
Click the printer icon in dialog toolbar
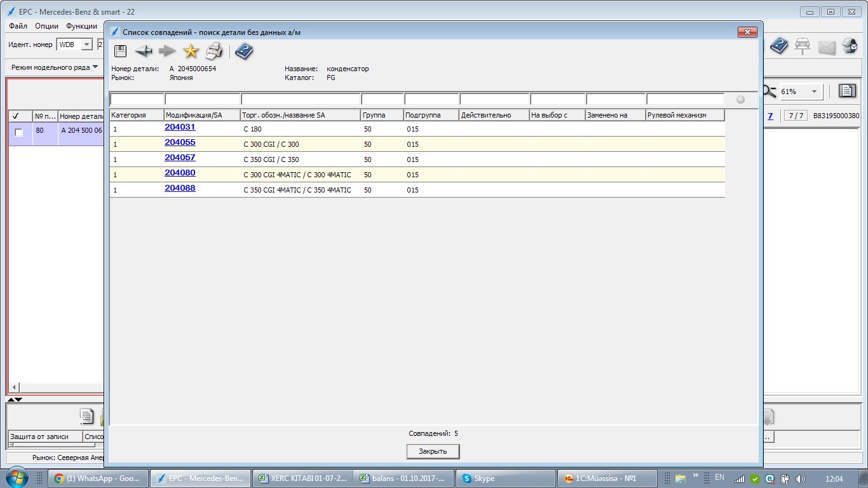coord(214,52)
